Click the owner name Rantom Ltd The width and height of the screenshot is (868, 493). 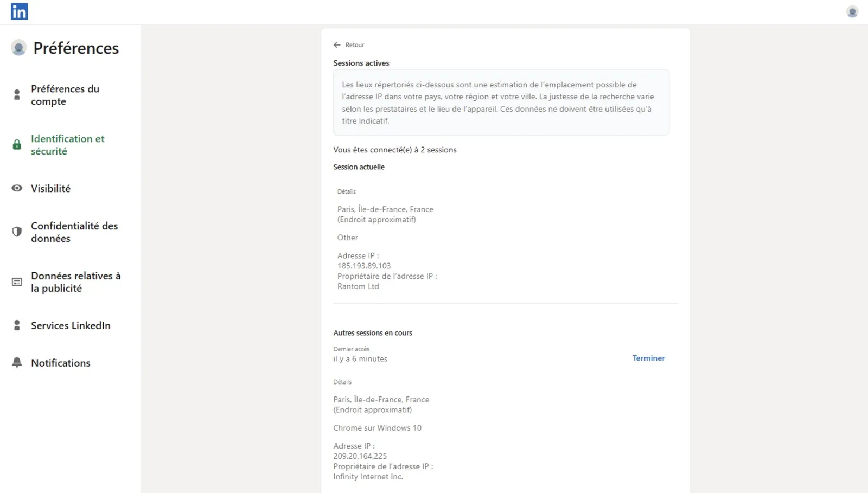point(358,286)
